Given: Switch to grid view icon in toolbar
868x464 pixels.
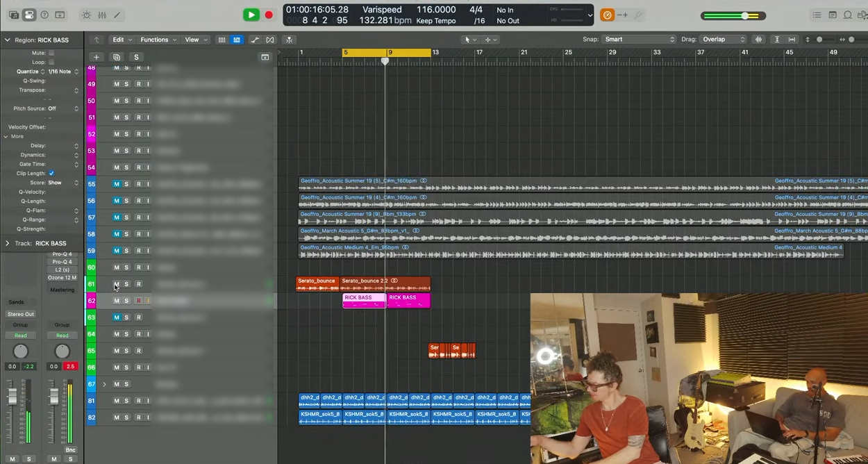Looking at the screenshot, I should (222, 40).
